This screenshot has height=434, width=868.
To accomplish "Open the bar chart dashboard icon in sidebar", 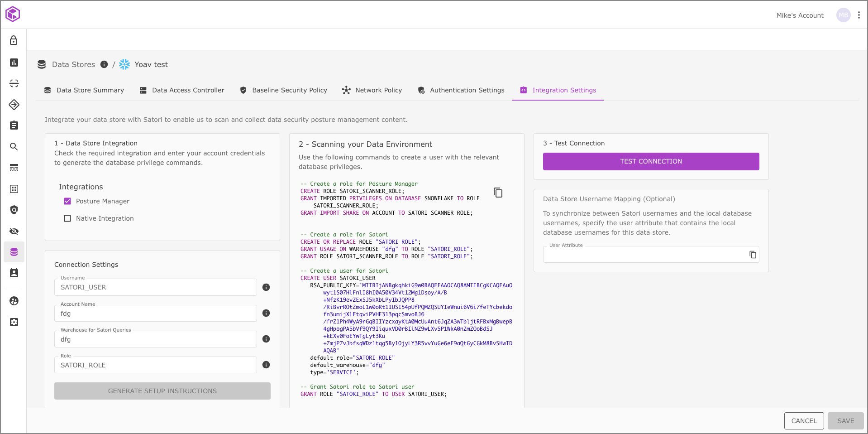I will click(x=14, y=63).
